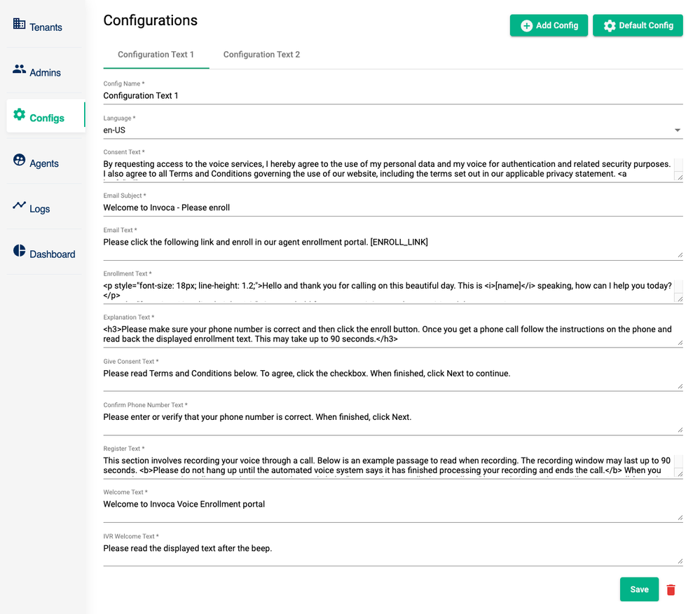Edit the Config Name field

pyautogui.click(x=393, y=95)
